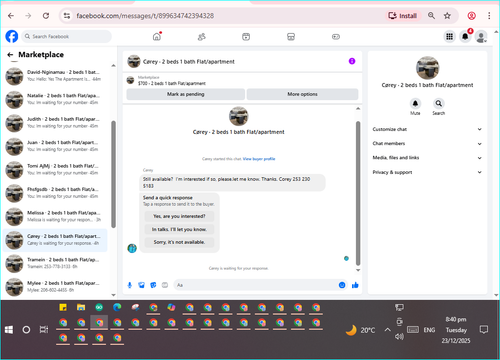
Task: Attach a file icon in composer
Action: (141, 285)
